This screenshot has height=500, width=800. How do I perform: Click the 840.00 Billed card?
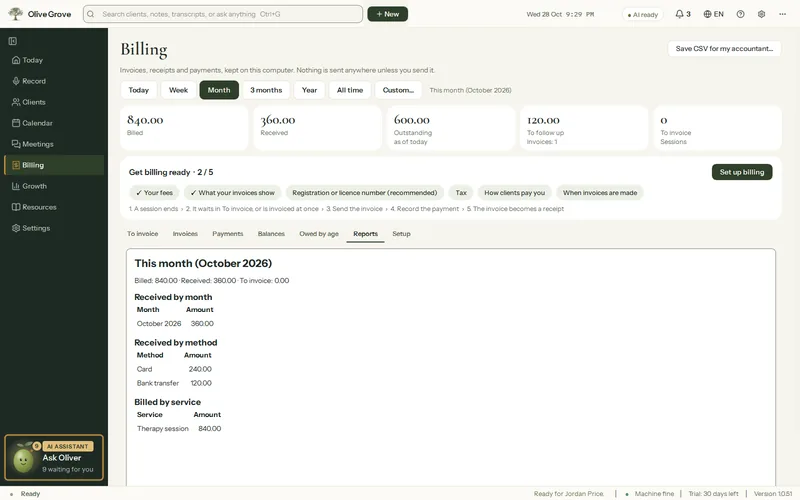coord(184,128)
